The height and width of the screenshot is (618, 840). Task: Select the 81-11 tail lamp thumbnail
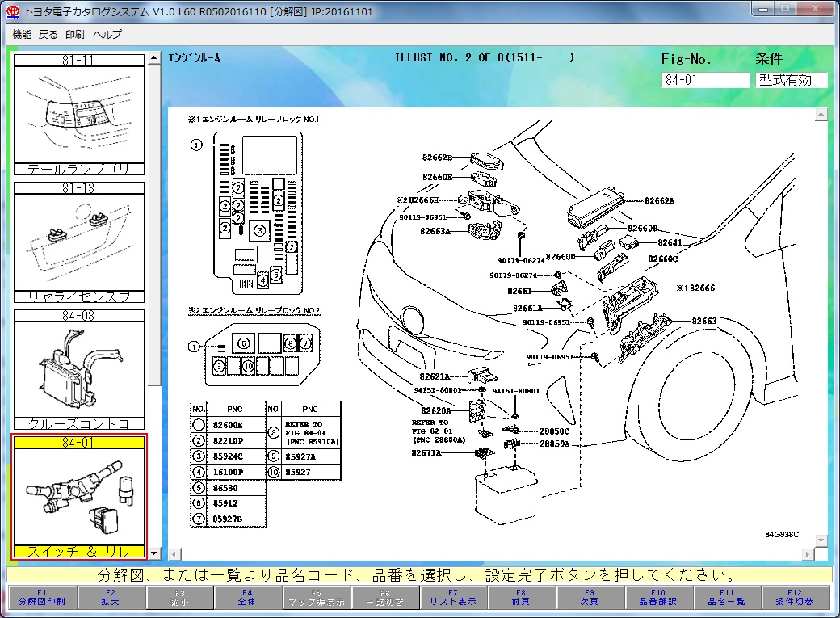[79, 114]
